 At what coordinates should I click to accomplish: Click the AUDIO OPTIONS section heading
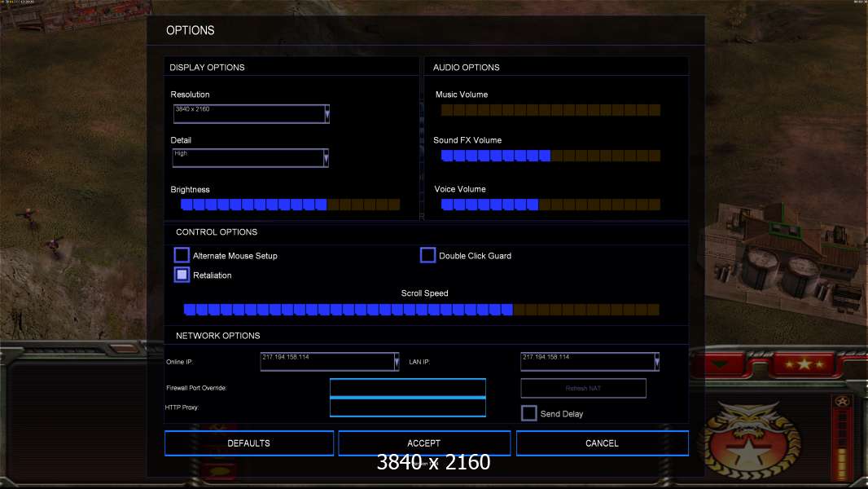466,68
